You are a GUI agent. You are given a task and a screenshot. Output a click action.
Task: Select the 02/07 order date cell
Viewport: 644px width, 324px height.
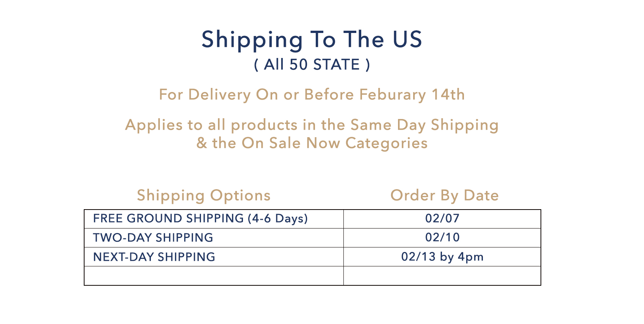point(442,219)
